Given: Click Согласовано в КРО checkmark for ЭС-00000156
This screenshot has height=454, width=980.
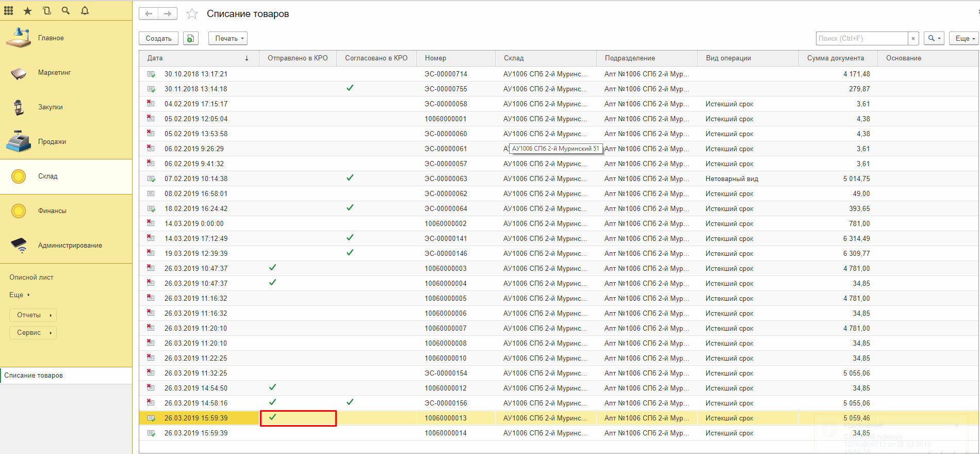Looking at the screenshot, I should click(350, 402).
